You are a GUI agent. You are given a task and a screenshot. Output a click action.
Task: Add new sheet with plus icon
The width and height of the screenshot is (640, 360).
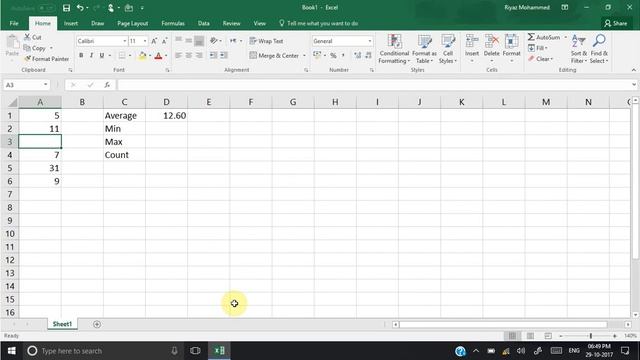[x=97, y=324]
